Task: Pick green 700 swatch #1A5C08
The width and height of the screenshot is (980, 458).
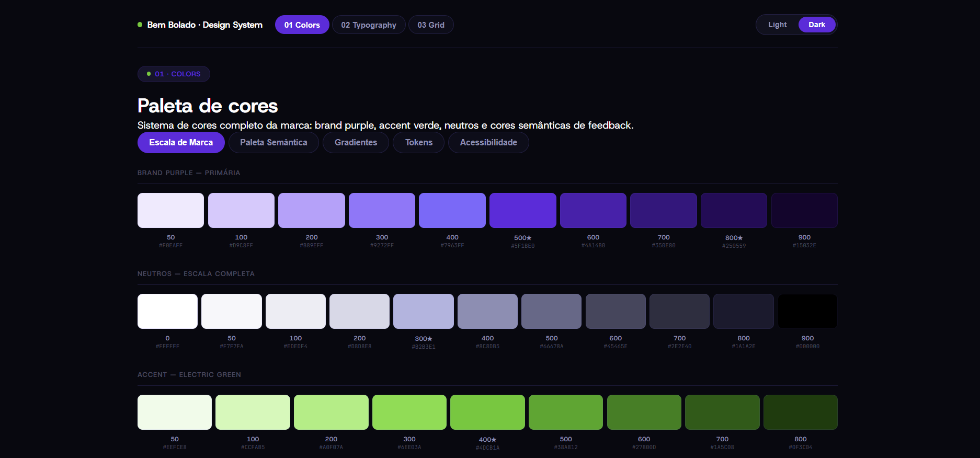Action: [x=722, y=412]
